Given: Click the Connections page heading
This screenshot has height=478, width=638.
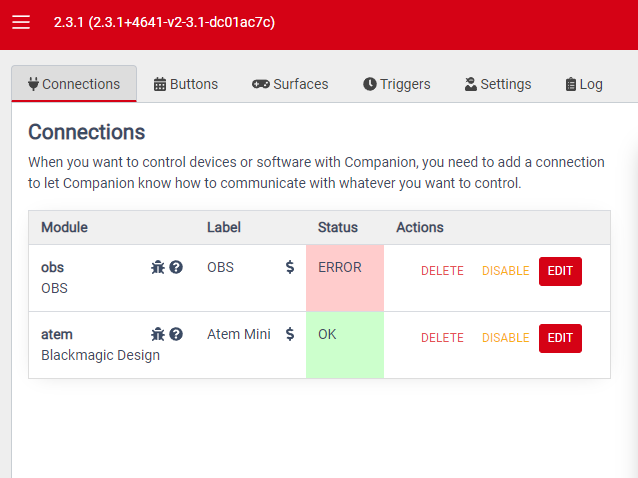Looking at the screenshot, I should pos(87,132).
